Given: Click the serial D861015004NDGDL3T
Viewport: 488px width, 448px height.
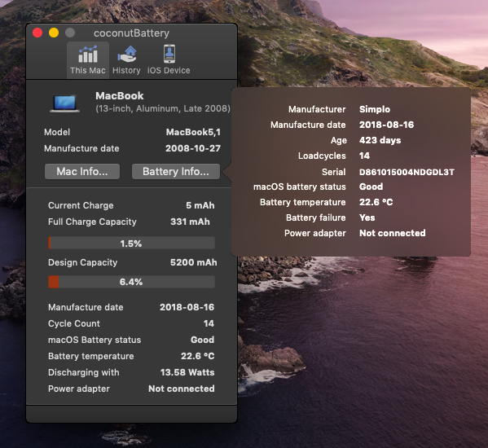Looking at the screenshot, I should [407, 172].
